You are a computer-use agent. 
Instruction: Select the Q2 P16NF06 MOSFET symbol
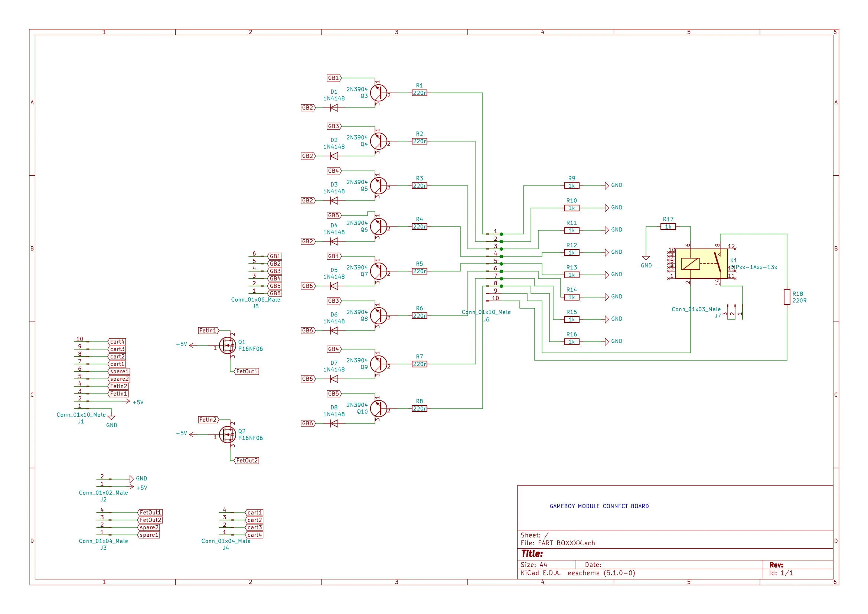pyautogui.click(x=228, y=434)
